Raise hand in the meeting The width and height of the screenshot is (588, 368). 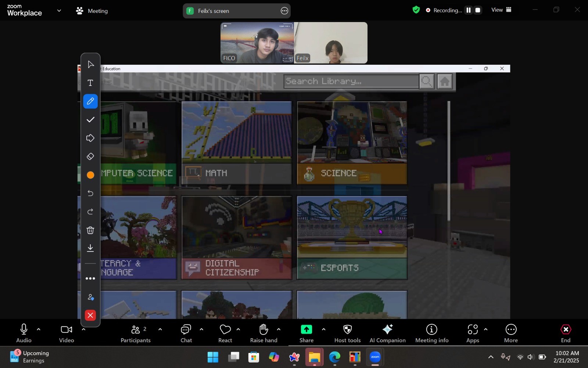(x=263, y=333)
